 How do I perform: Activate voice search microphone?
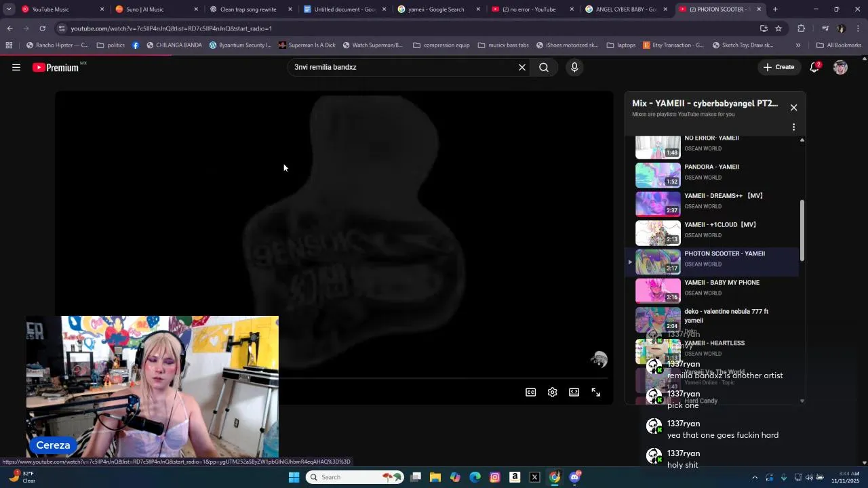574,67
